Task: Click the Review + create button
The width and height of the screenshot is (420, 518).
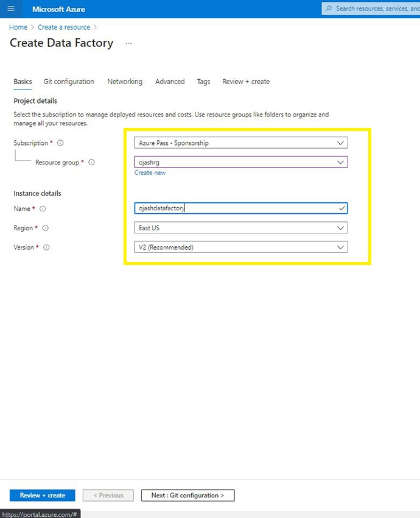Action: click(x=42, y=495)
